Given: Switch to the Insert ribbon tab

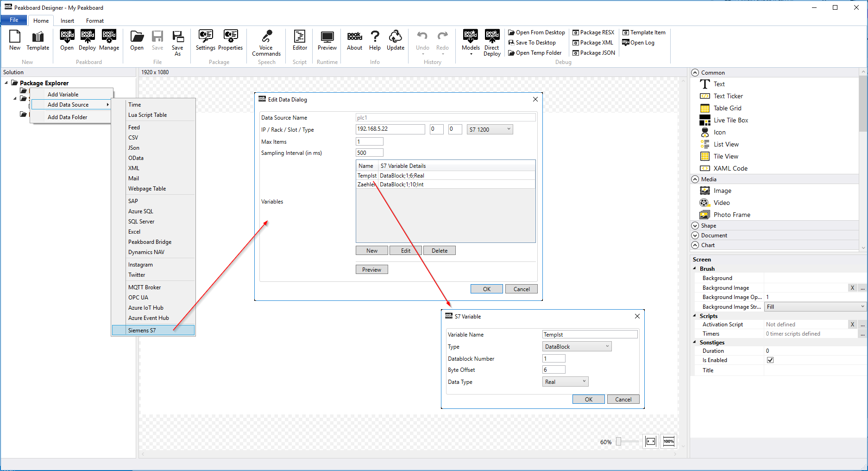Looking at the screenshot, I should (67, 21).
